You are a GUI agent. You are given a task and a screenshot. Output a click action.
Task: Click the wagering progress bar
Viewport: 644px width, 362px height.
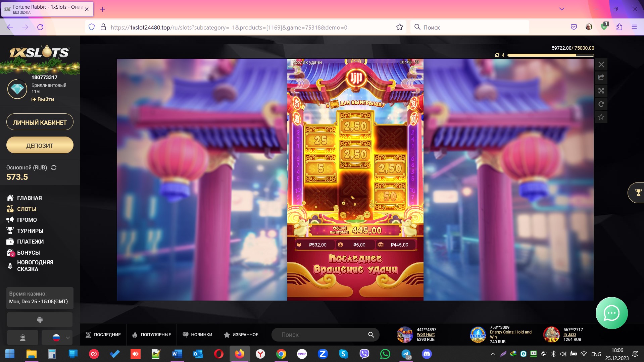point(550,55)
